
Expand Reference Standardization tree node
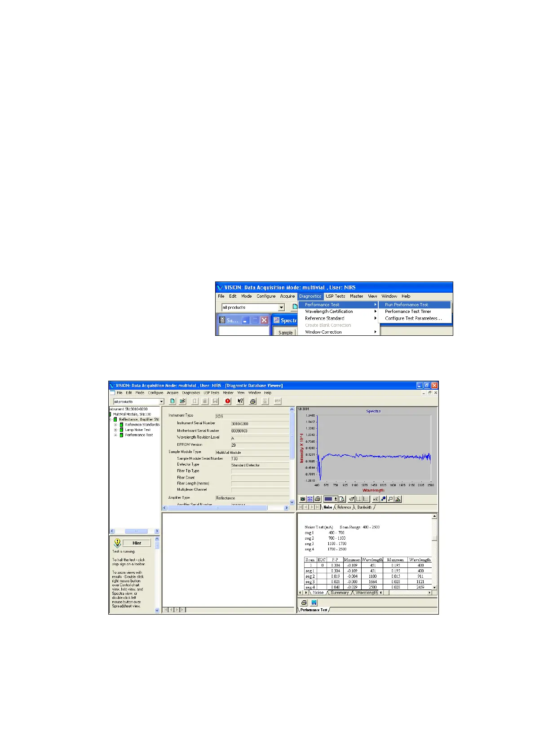coord(115,425)
